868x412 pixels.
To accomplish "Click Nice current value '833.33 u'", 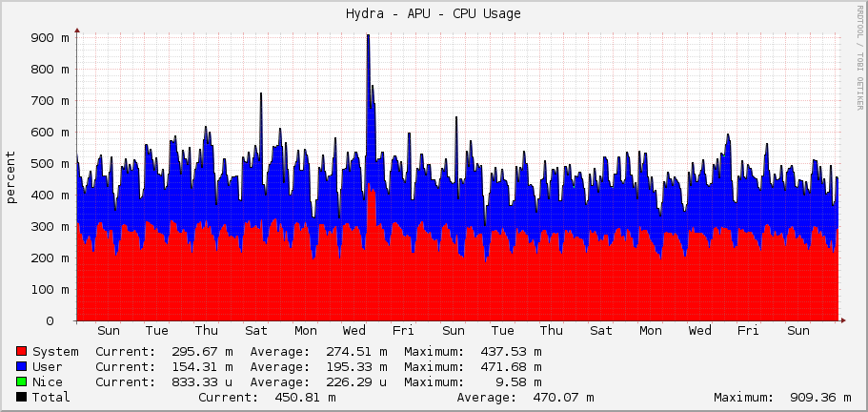I will 203,382.
